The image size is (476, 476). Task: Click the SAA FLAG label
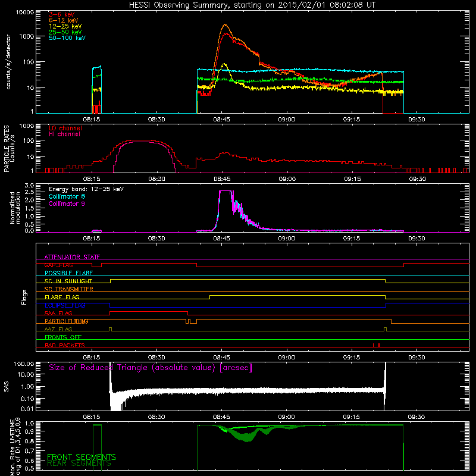pos(58,313)
